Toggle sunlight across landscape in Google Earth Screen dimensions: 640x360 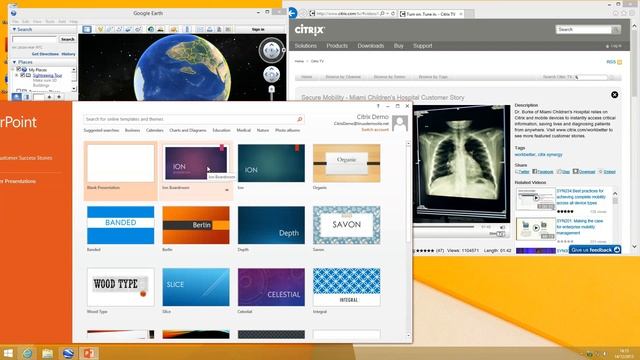pos(160,29)
